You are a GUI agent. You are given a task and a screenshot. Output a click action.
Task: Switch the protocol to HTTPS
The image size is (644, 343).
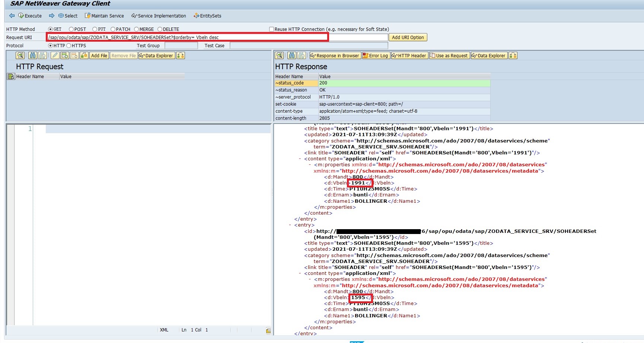click(69, 45)
